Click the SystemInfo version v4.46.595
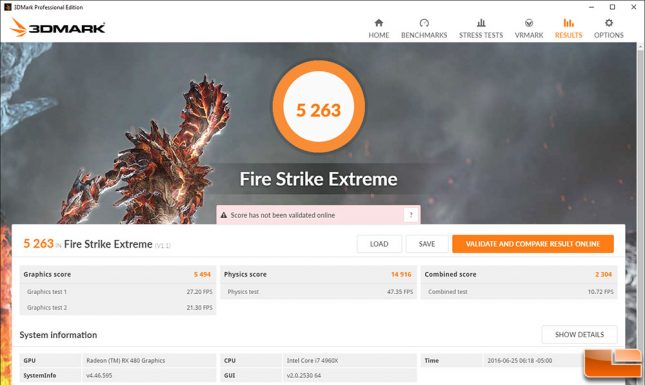 (99, 375)
